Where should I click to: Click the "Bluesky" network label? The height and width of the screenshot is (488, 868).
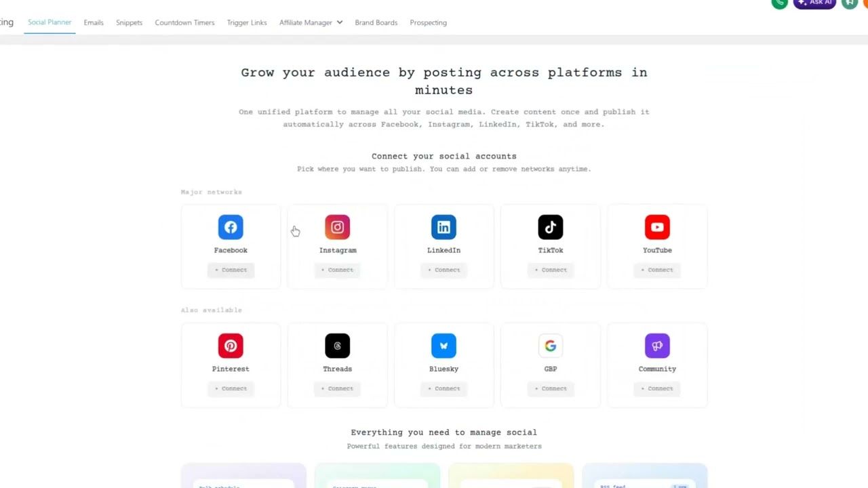click(443, 369)
